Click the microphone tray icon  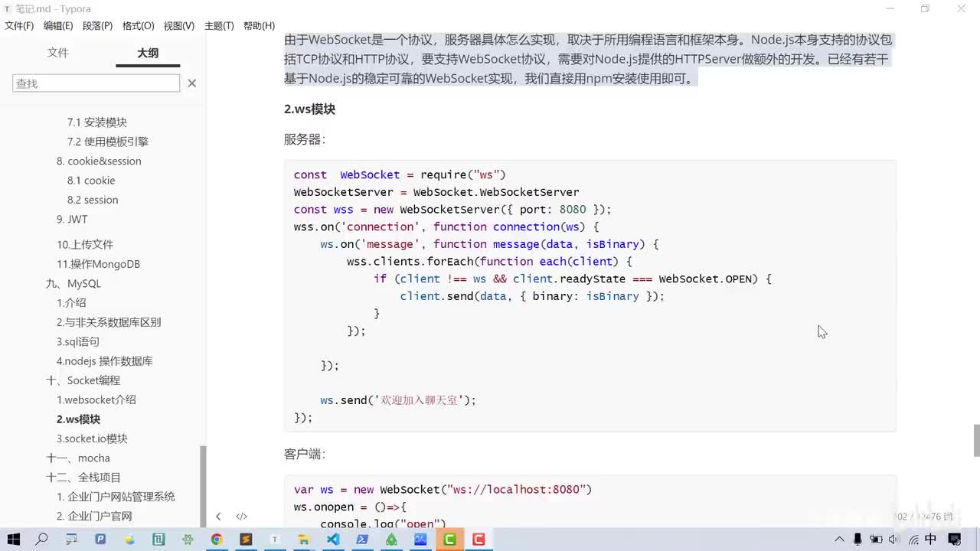pyautogui.click(x=857, y=540)
